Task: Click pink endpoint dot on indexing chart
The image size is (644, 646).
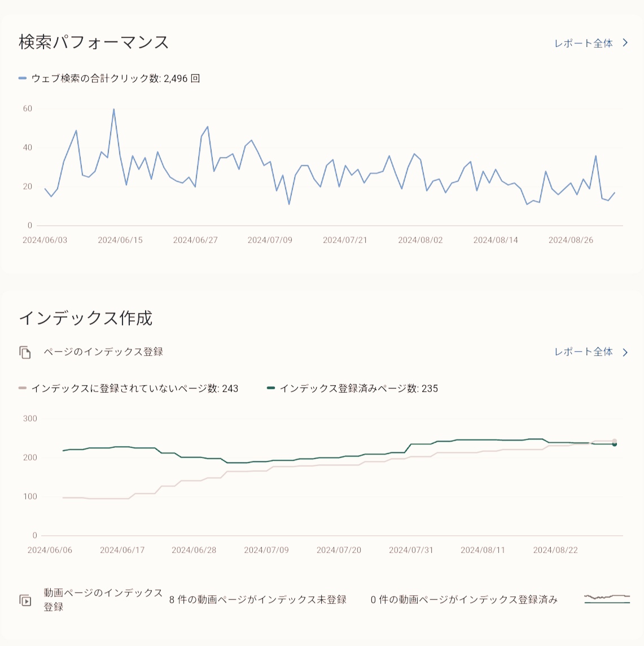Action: click(615, 441)
